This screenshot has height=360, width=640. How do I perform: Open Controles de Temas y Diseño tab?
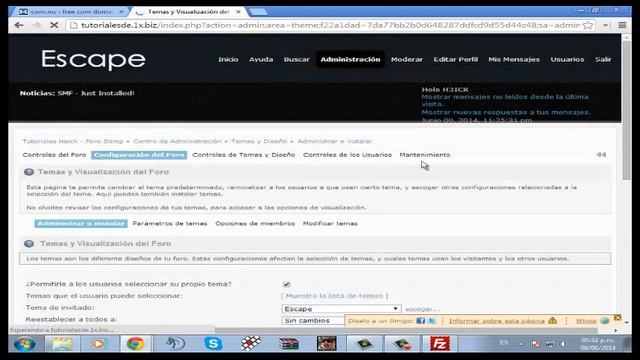(x=244, y=155)
